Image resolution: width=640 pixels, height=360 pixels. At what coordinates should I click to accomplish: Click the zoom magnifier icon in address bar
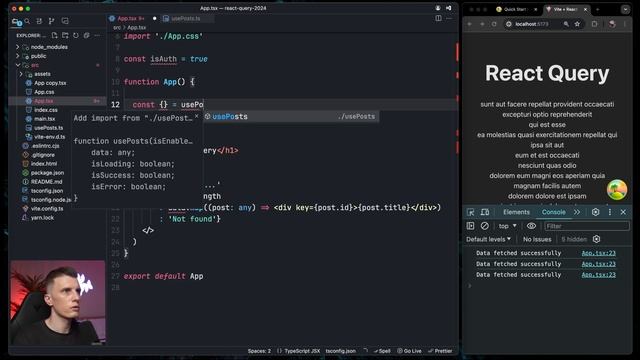coord(566,24)
